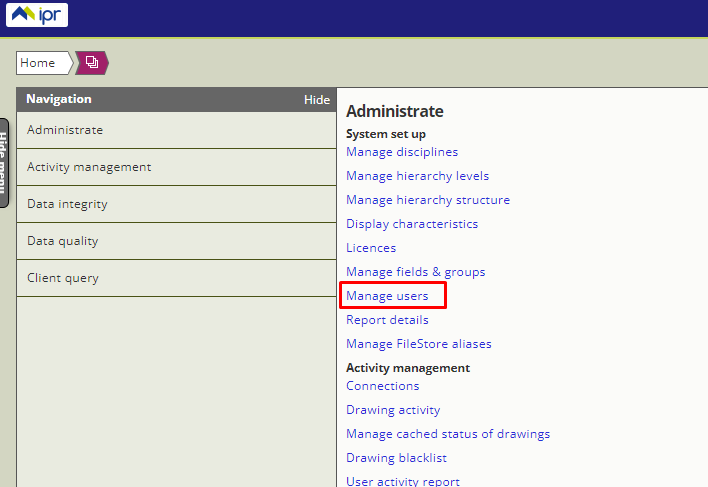Open the Licences page
Viewport: 708px width, 487px height.
point(371,248)
